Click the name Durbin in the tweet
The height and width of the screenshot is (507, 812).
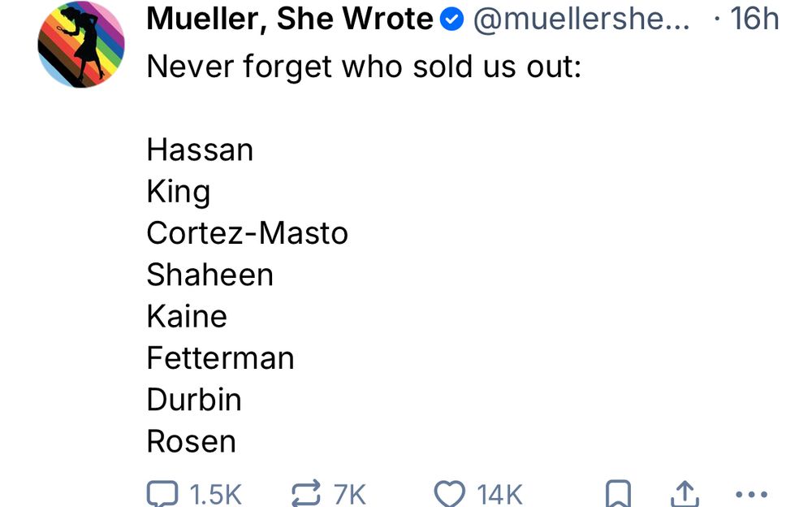click(x=194, y=400)
